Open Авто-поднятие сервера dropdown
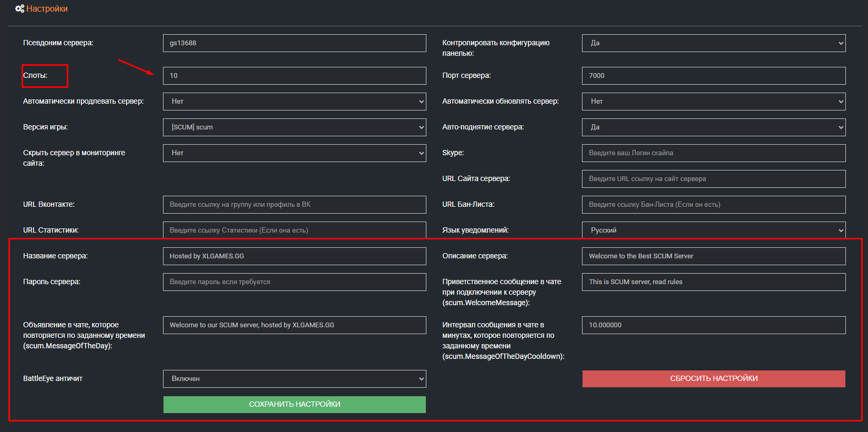Screen dimensions: 868x432 coord(713,127)
